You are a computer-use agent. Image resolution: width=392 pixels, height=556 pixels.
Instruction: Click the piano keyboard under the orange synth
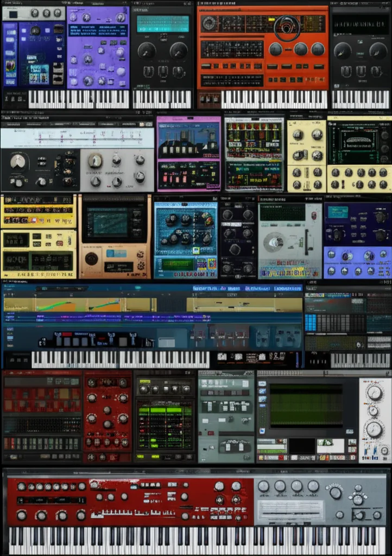(x=274, y=99)
